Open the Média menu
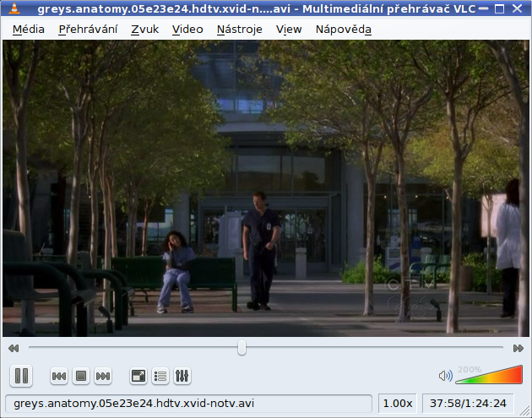This screenshot has height=418, width=532. 29,30
